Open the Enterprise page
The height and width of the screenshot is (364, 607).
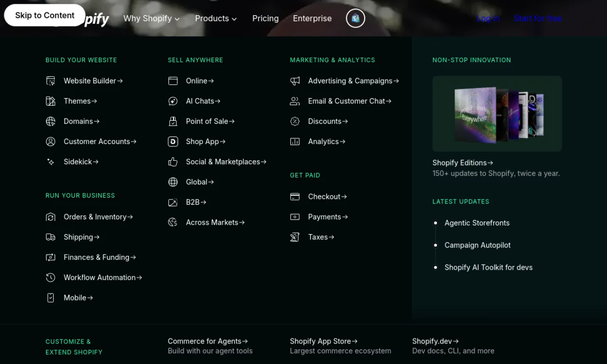click(312, 18)
